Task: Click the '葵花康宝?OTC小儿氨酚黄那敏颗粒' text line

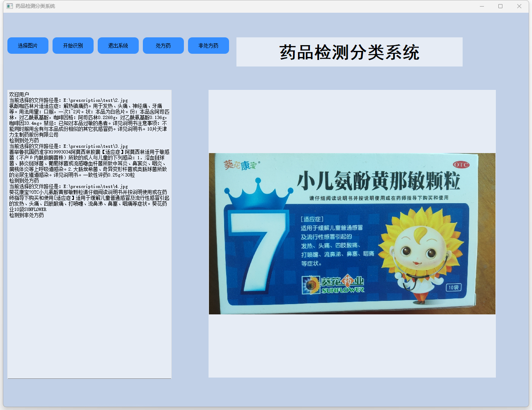Action: tap(88, 192)
